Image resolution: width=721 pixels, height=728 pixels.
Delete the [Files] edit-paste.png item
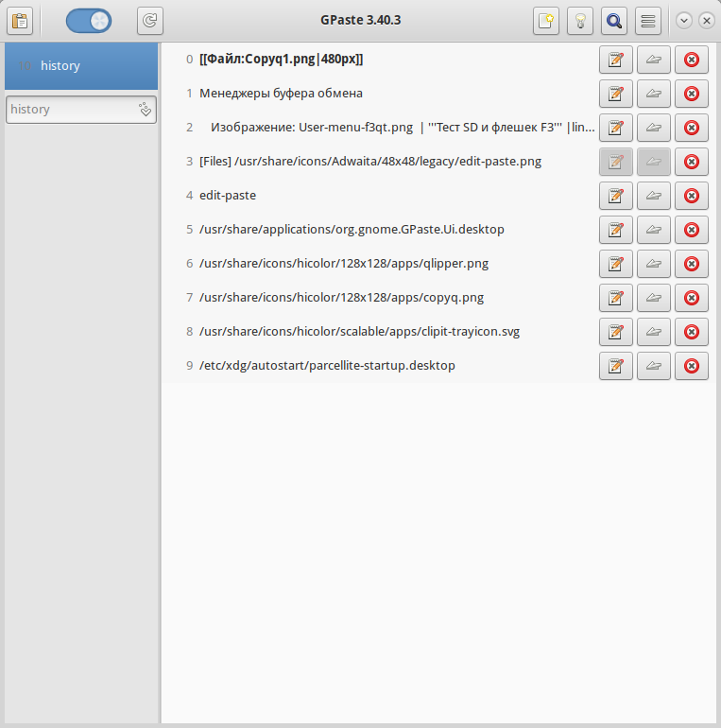(692, 162)
